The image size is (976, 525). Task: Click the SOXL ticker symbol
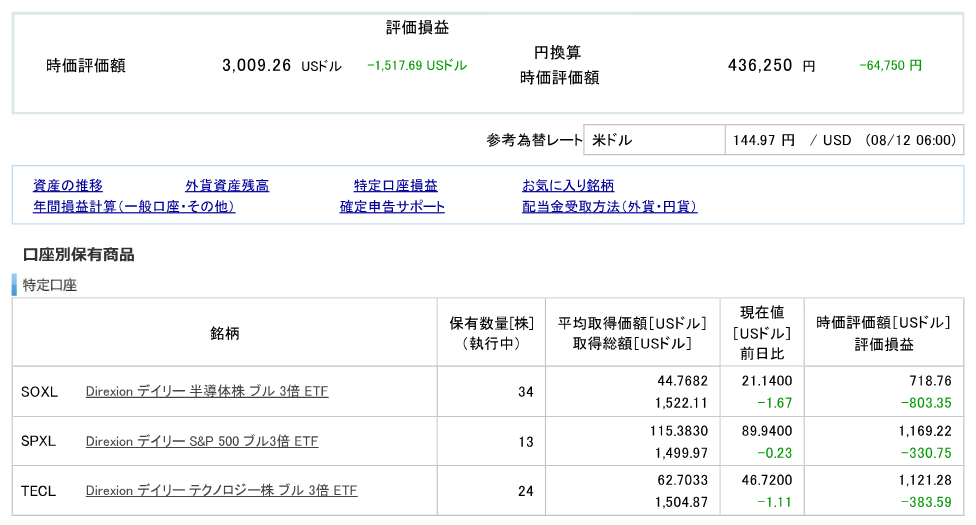pyautogui.click(x=39, y=391)
